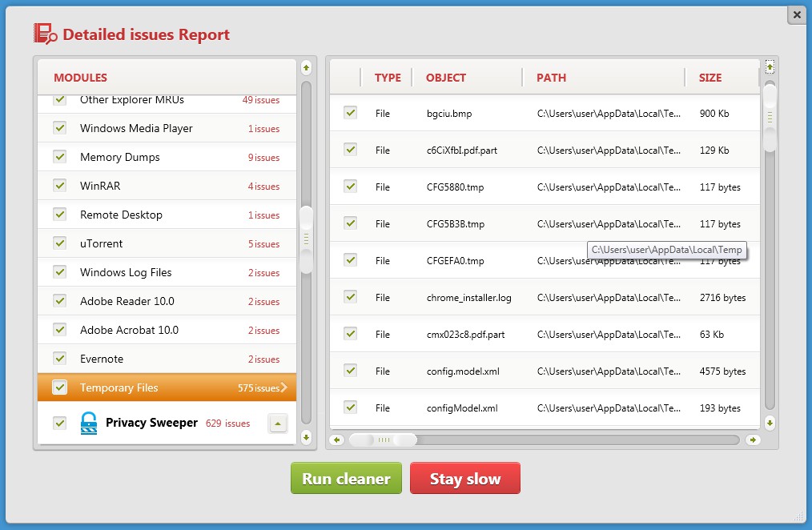Select the Adobe Reader 10.0 name
Screen dimensions: 812x530
pos(127,301)
